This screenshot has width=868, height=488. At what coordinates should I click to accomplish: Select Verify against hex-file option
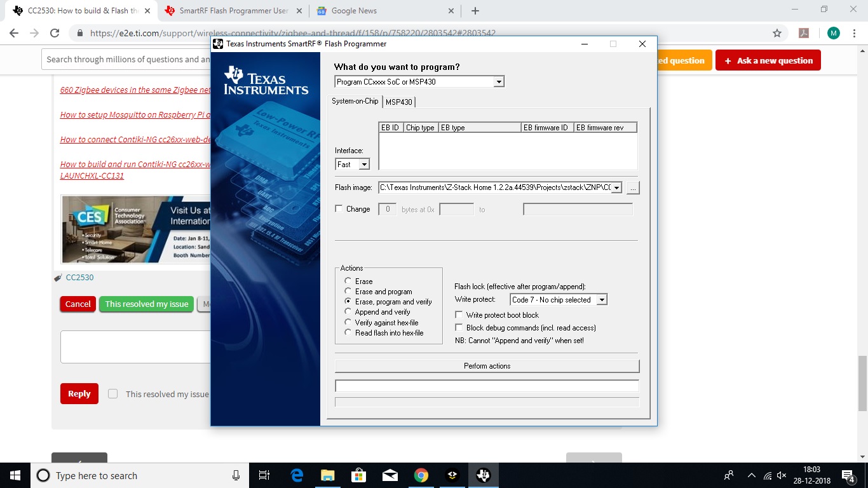[348, 322]
